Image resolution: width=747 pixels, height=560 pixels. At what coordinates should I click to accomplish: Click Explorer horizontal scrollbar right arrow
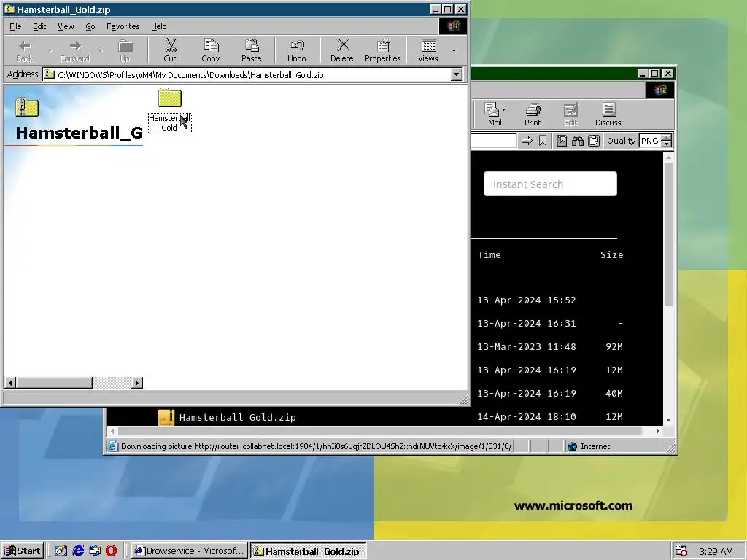pyautogui.click(x=137, y=382)
